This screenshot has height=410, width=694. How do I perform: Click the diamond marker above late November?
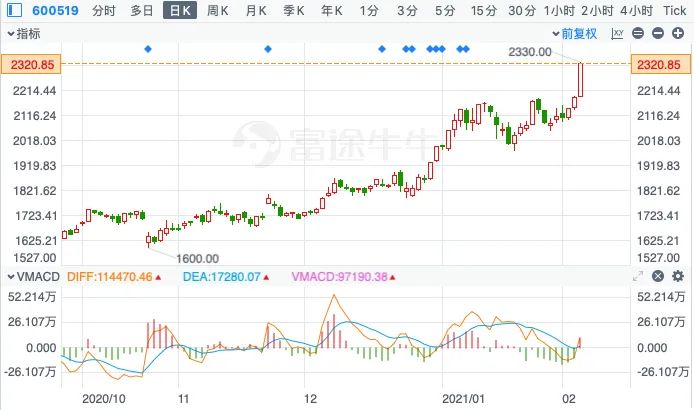(x=268, y=49)
